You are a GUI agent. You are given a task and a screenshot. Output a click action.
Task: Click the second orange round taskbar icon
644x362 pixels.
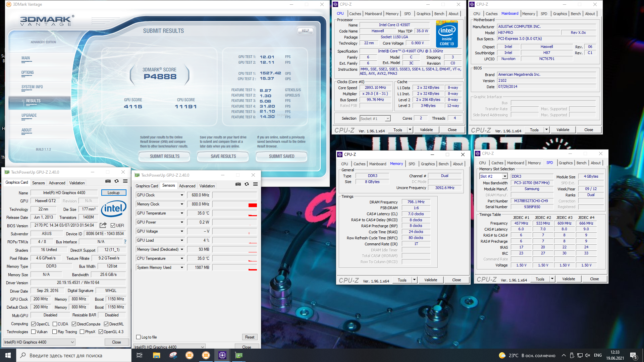(x=206, y=355)
